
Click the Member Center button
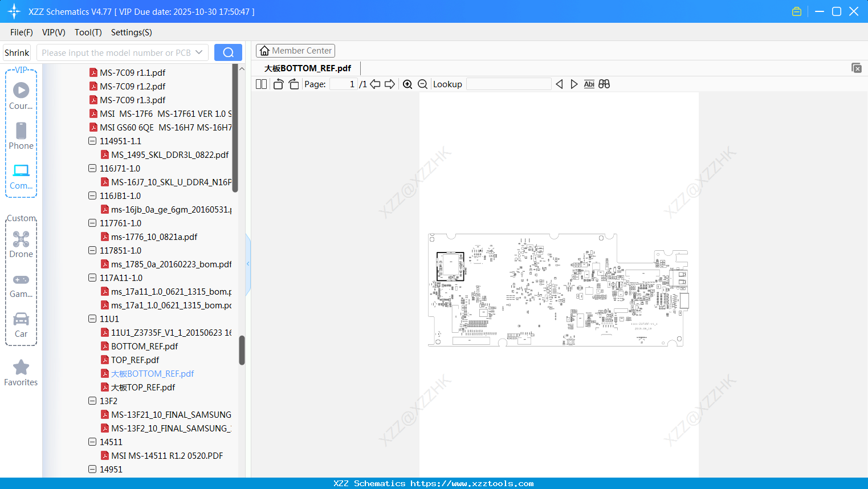tap(295, 51)
